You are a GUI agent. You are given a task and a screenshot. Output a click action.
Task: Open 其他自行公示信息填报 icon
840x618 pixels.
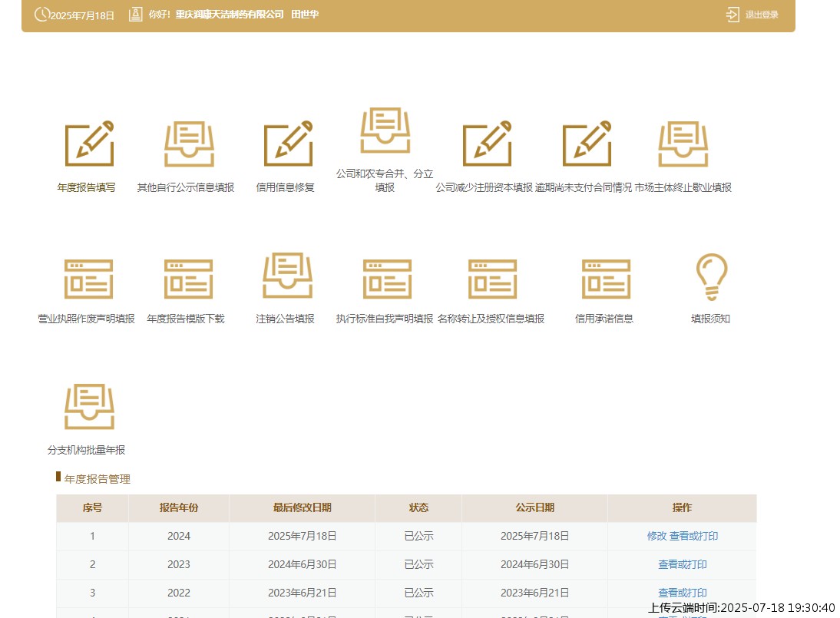[189, 144]
